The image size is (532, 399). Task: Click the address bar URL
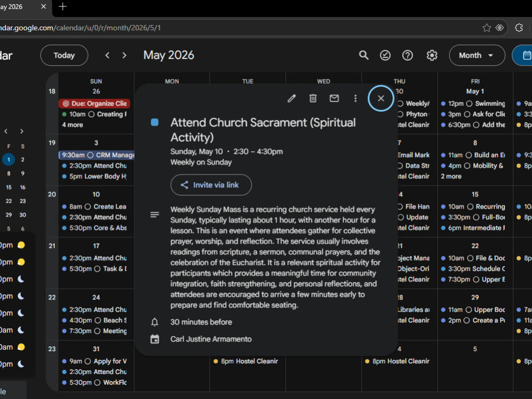[x=80, y=28]
